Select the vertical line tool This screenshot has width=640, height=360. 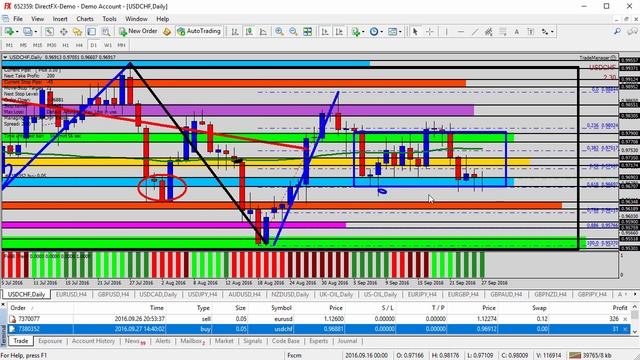447,31
